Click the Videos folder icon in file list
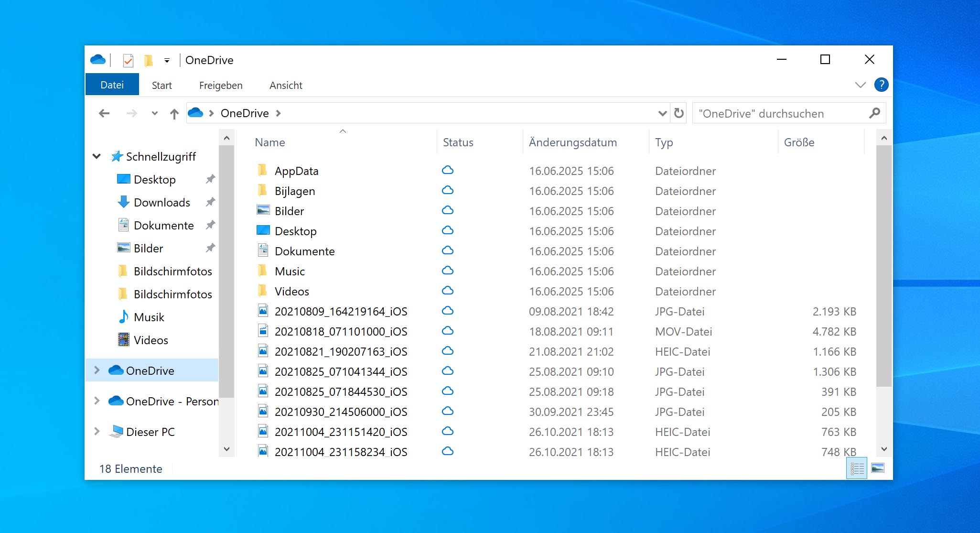The height and width of the screenshot is (533, 980). point(262,290)
